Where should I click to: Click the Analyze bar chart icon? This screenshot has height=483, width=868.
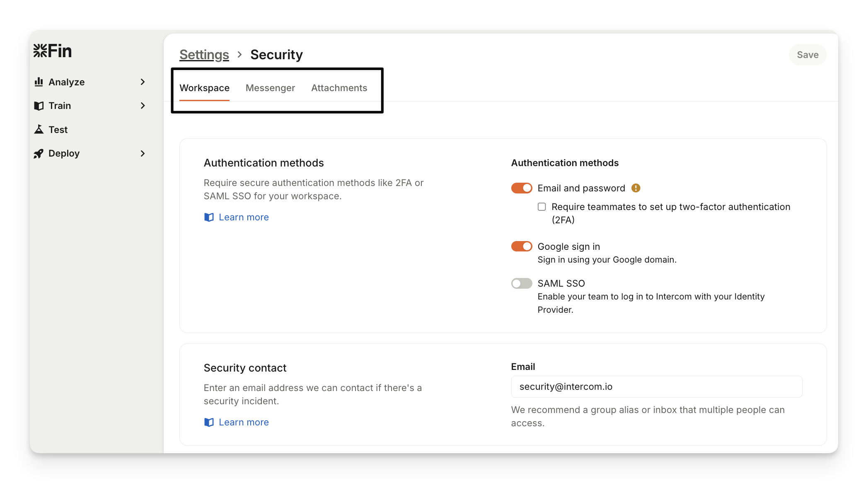39,82
